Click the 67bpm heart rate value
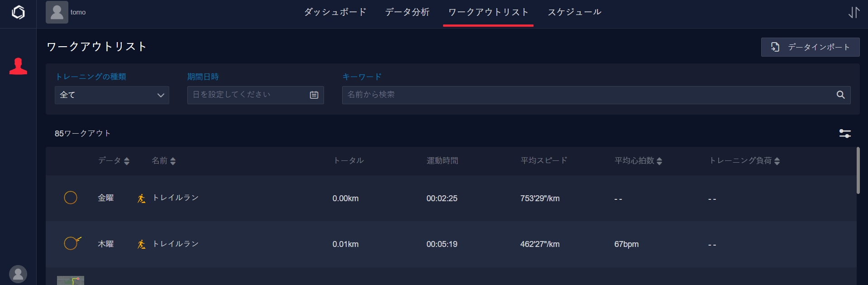Image resolution: width=868 pixels, height=285 pixels. coord(626,244)
